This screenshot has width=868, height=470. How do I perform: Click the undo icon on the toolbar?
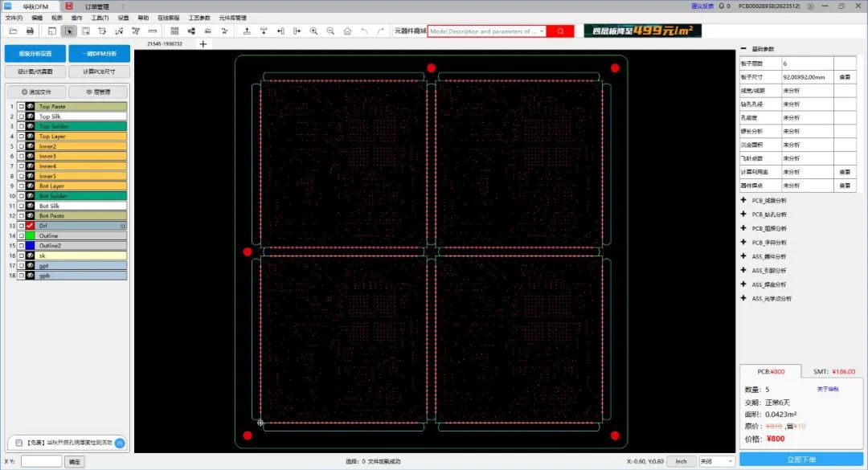tap(365, 31)
